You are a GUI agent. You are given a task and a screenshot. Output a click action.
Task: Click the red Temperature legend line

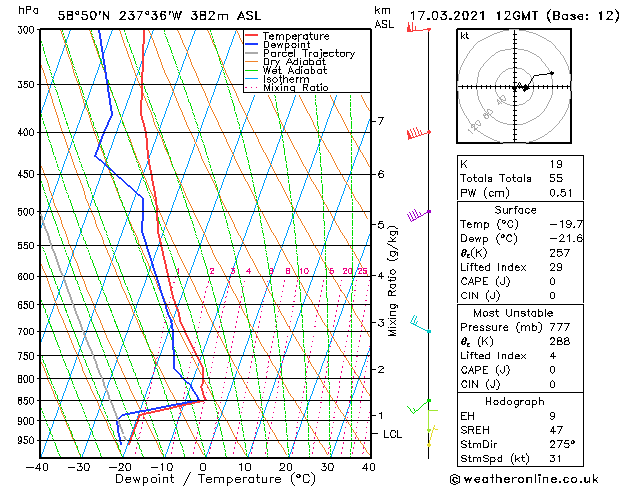pyautogui.click(x=252, y=36)
